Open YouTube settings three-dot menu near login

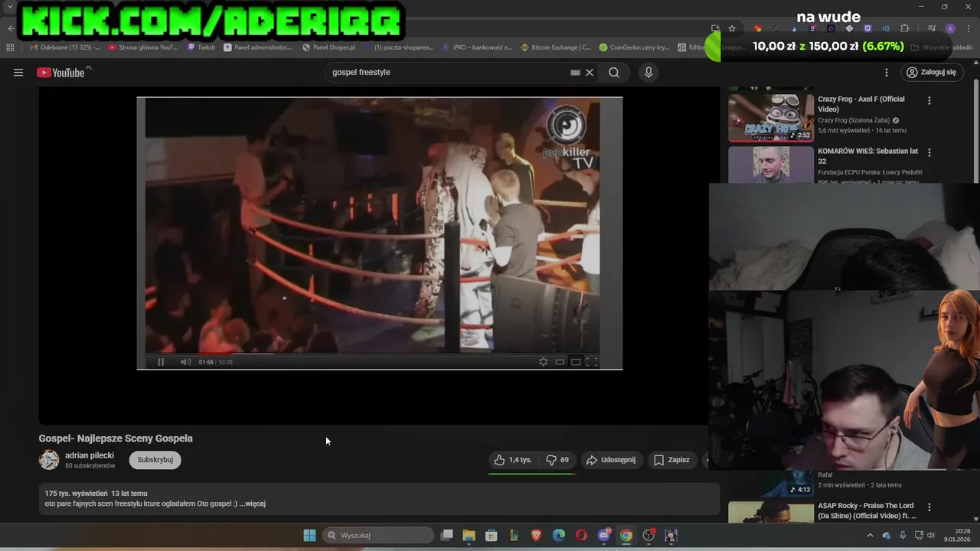[x=887, y=72]
